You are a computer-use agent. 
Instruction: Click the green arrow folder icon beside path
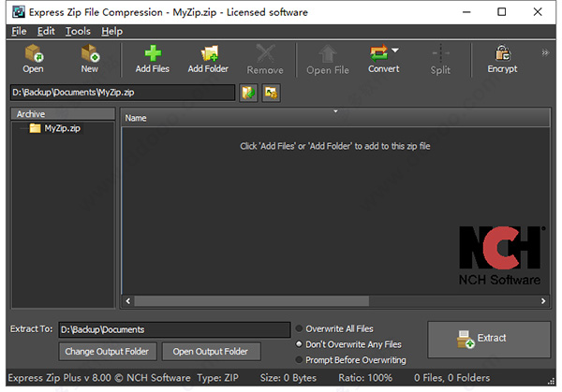tap(248, 93)
